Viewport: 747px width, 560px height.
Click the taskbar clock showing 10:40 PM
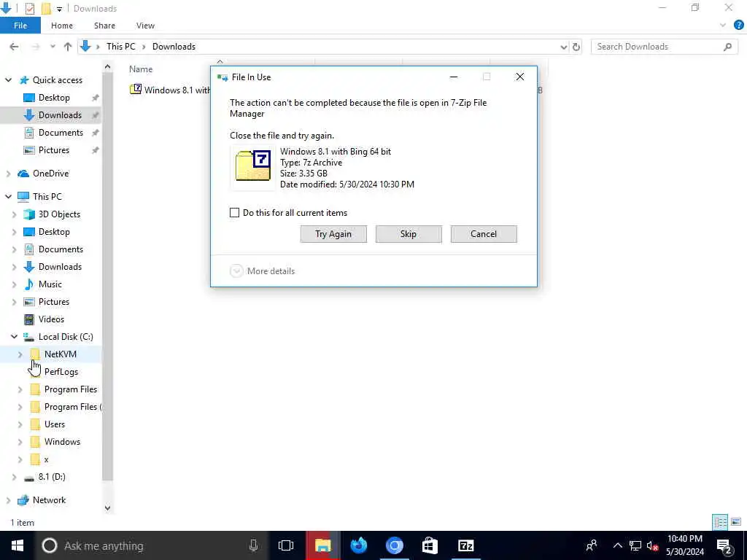pos(685,545)
